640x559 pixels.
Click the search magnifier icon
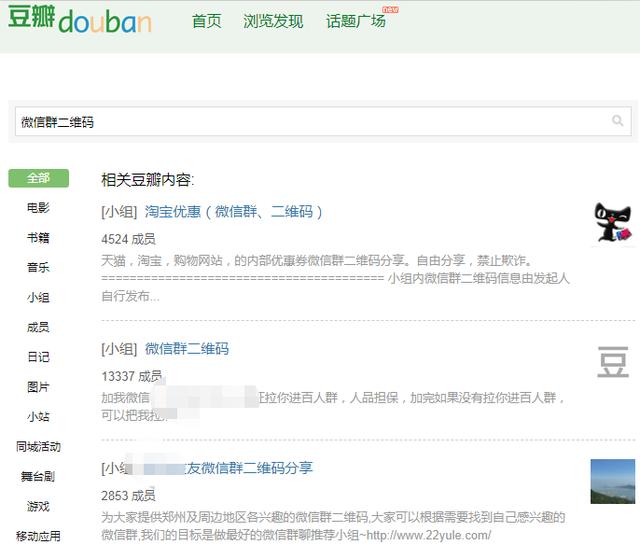pos(618,120)
